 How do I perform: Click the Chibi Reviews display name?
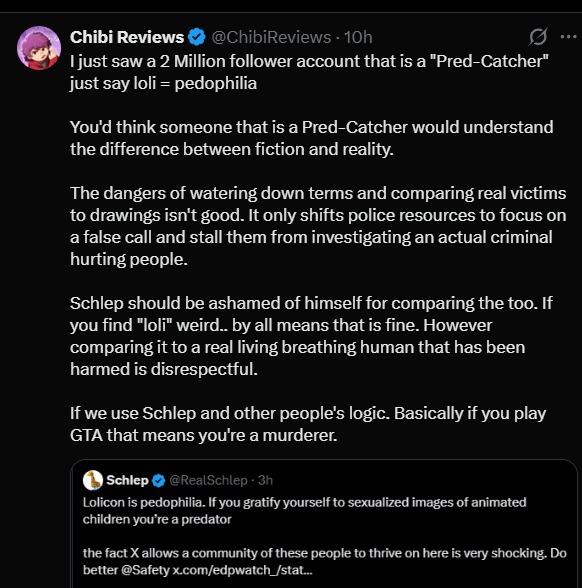pos(127,38)
